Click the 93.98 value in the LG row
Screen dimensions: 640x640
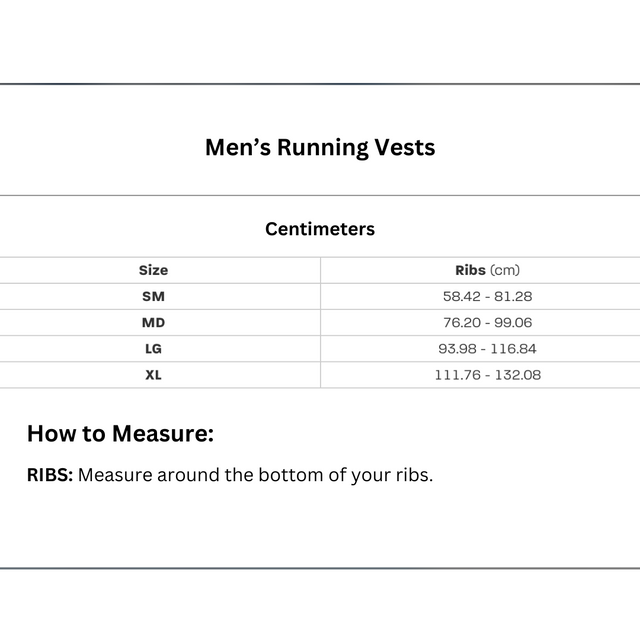458,348
